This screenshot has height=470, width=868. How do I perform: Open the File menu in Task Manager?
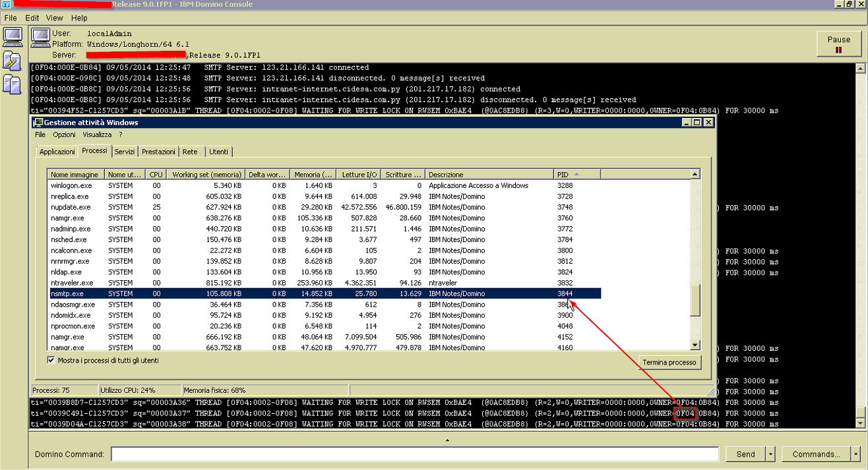tap(40, 134)
